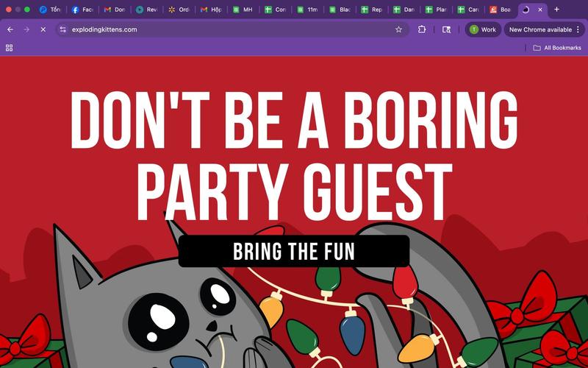The height and width of the screenshot is (368, 588).
Task: Stop loading the page with X button
Action: click(43, 29)
